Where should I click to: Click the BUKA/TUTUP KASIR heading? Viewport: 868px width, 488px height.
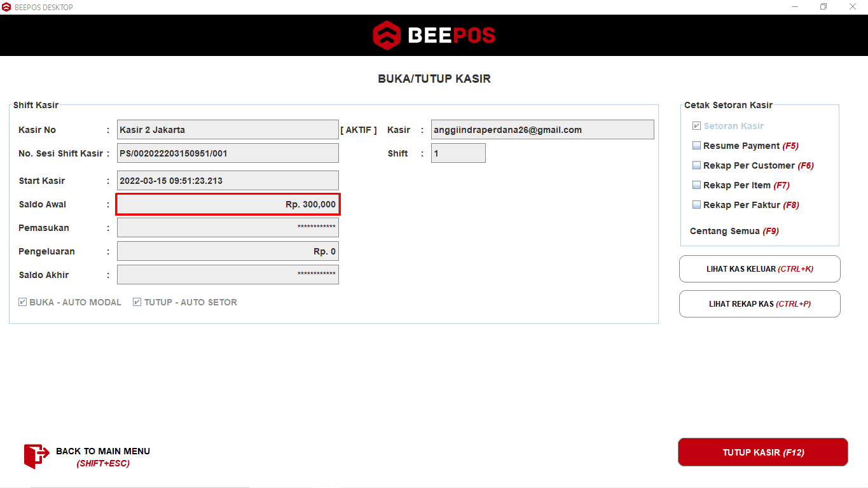click(x=434, y=79)
